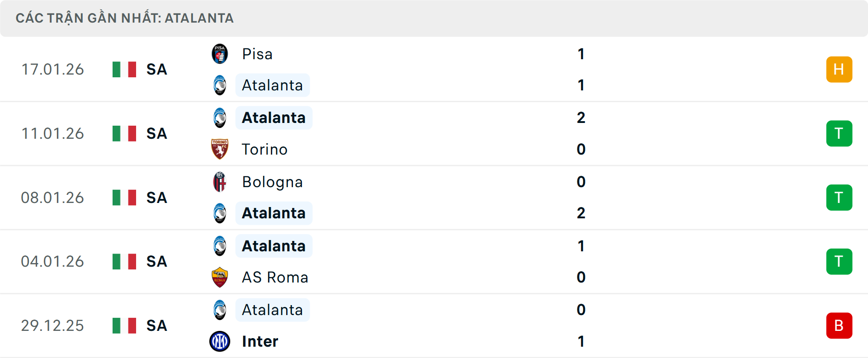The image size is (868, 358).
Task: Click green T badge for AS Roma match
Action: click(839, 261)
